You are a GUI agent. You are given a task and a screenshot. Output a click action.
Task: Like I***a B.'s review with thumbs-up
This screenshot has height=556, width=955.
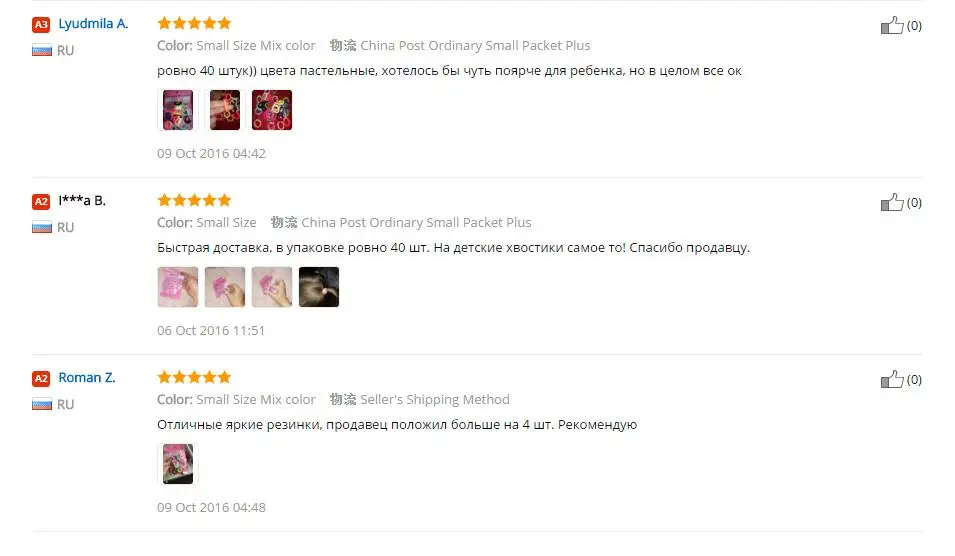(892, 202)
